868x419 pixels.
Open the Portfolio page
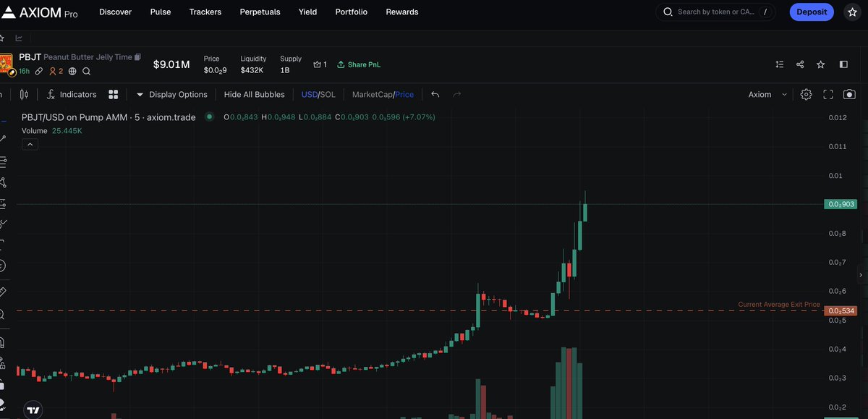point(352,12)
